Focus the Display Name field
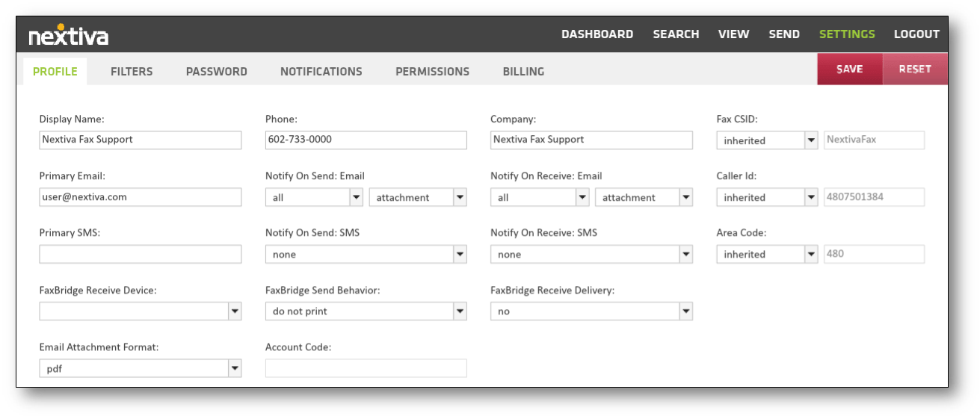Image resolution: width=980 pixels, height=419 pixels. tap(141, 140)
